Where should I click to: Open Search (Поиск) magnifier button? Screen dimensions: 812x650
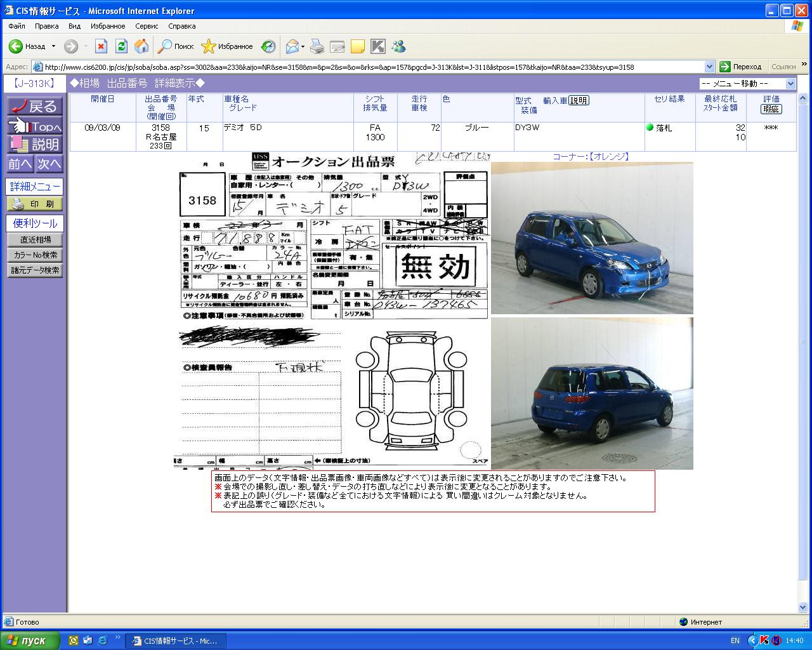pos(176,46)
